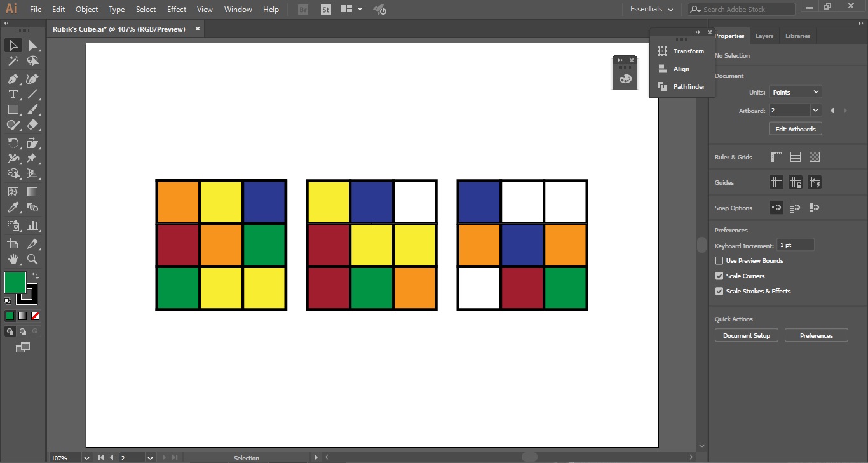Open the Units dropdown showing Points
Image resolution: width=868 pixels, height=463 pixels.
[795, 92]
